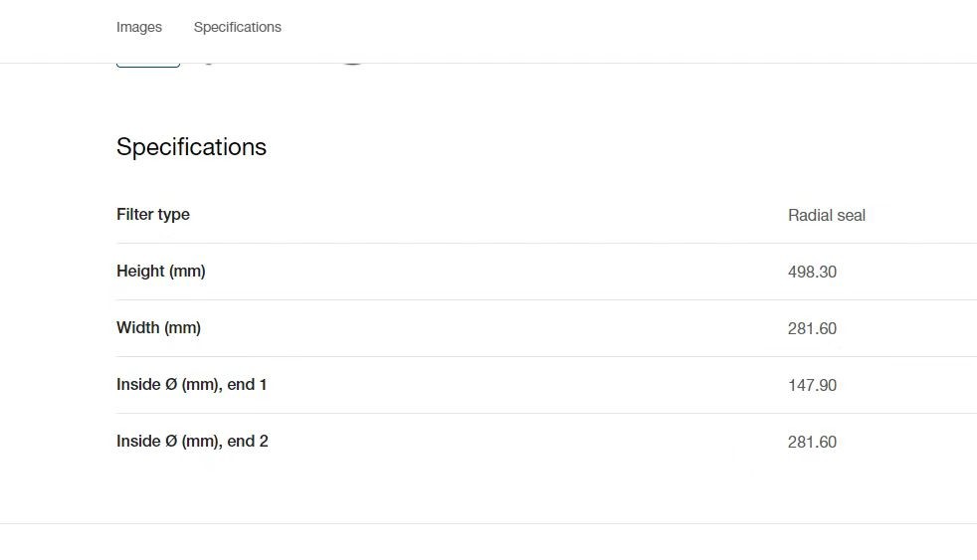Click the Filter type label
977x560 pixels.
pos(153,214)
